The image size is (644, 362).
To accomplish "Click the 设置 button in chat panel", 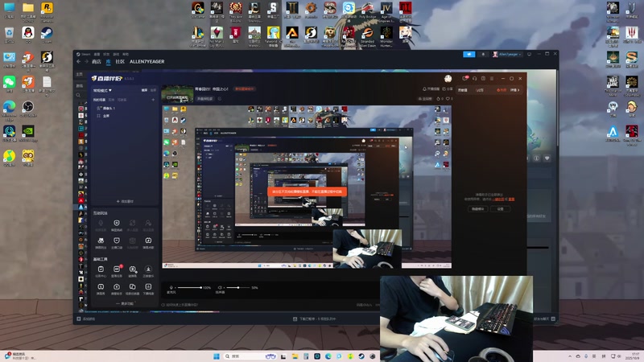I will point(500,209).
